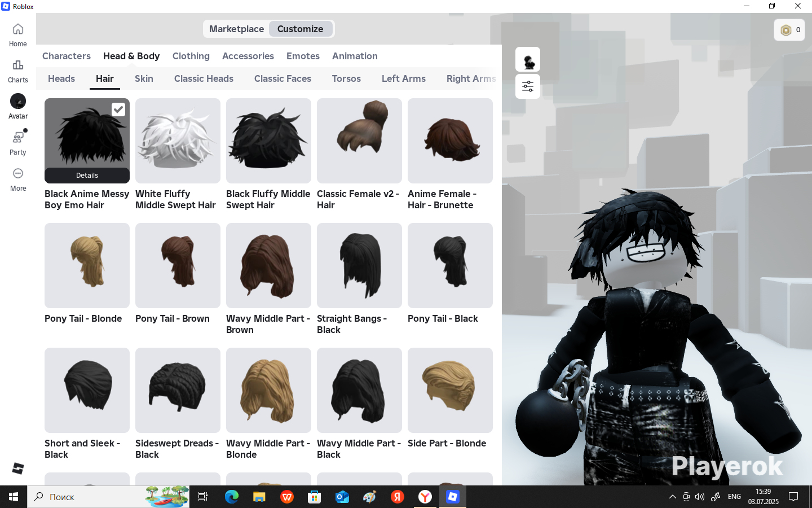
Task: Open the Clothing category
Action: [191, 56]
